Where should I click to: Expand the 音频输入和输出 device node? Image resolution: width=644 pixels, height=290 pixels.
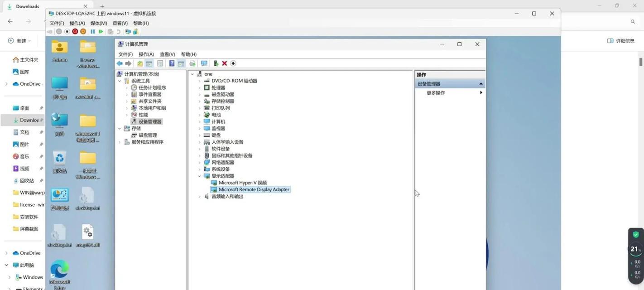pyautogui.click(x=199, y=197)
